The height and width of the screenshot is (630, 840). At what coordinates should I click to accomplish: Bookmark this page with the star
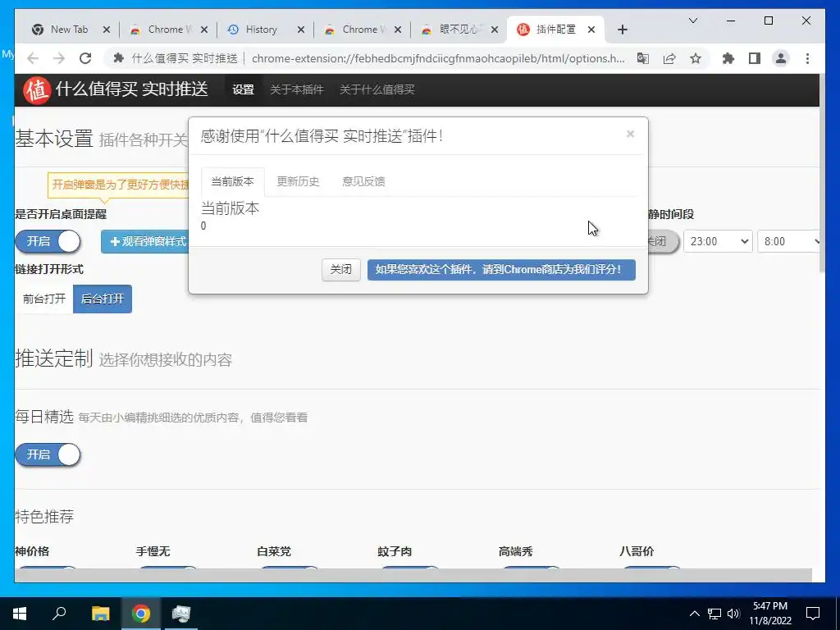click(696, 58)
